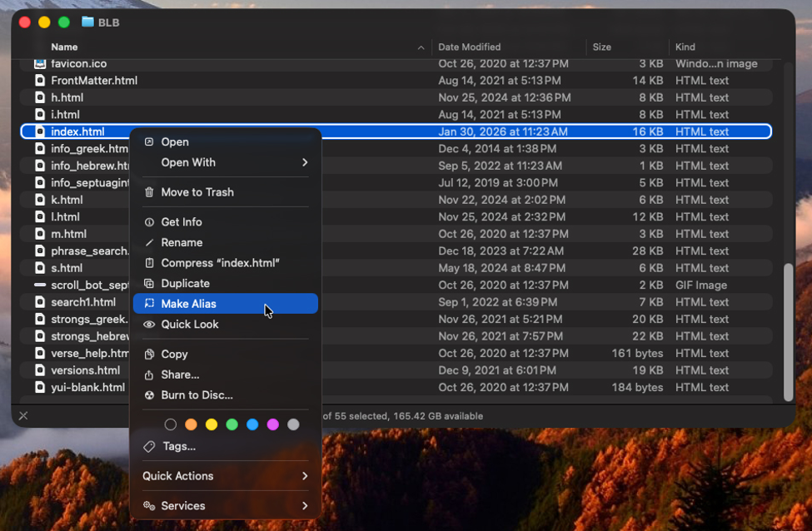
Task: Sort by Date Modified column
Action: 469,47
